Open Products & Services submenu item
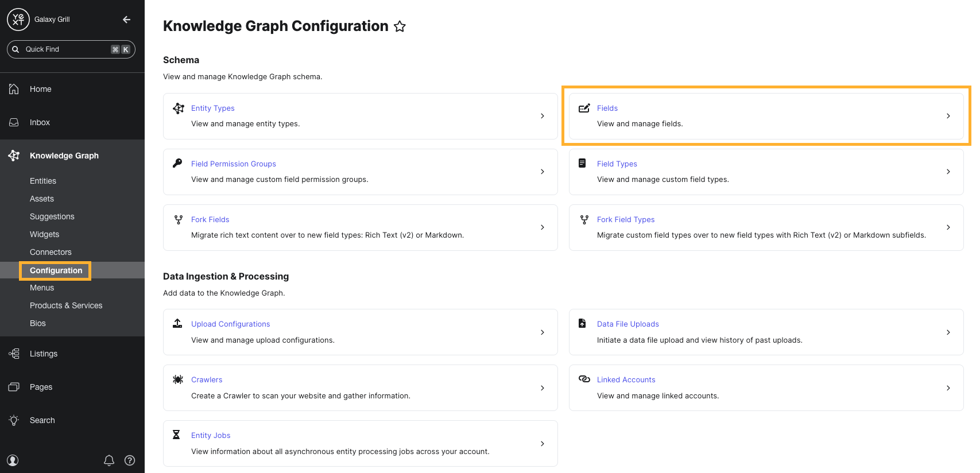 point(66,305)
